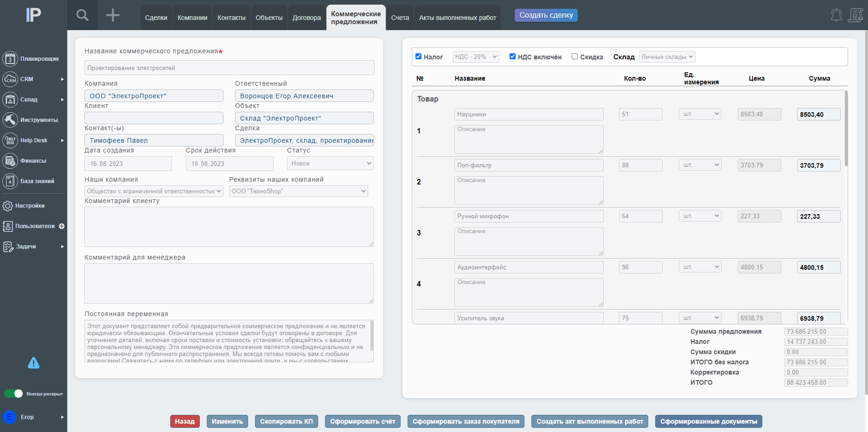Switch to the Объекты tab

pos(269,17)
